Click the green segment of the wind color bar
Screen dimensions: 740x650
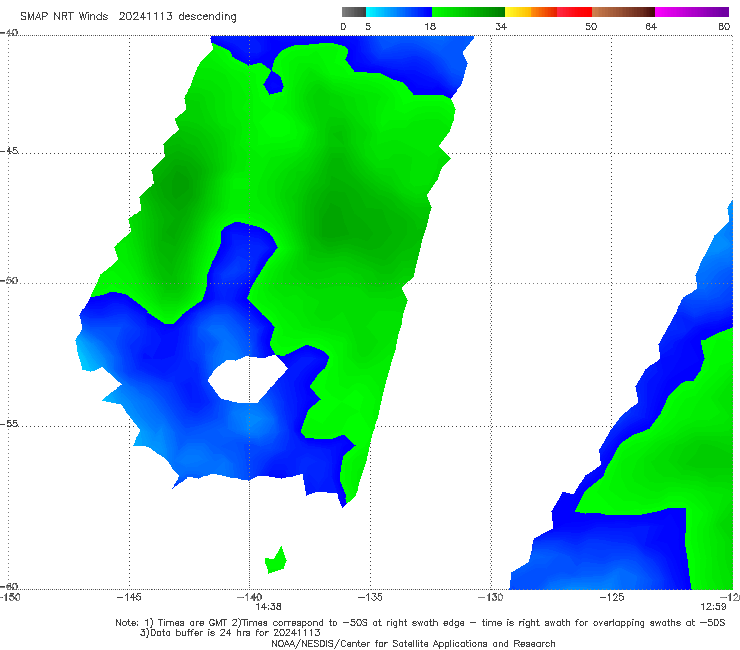(x=468, y=12)
